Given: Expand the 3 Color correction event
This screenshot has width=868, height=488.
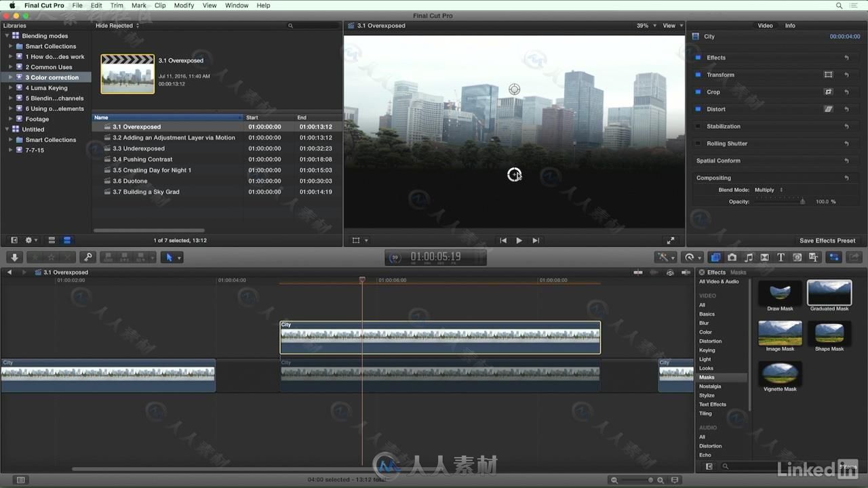Looking at the screenshot, I should click(x=11, y=77).
